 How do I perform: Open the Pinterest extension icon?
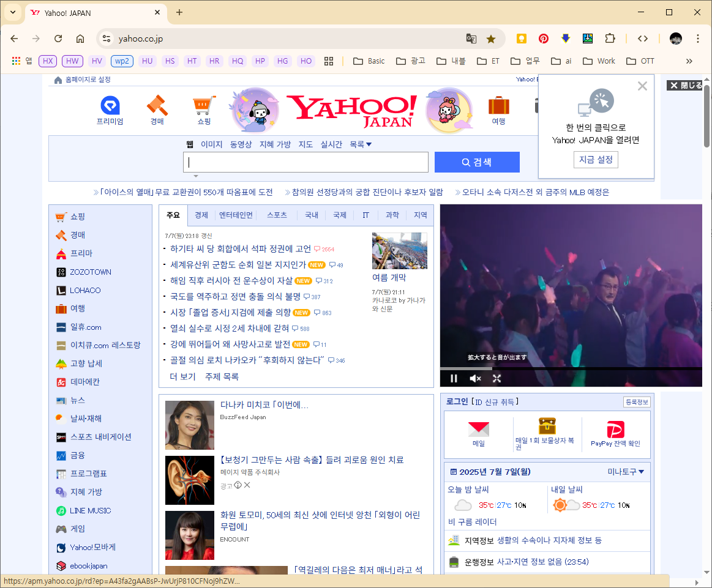(x=544, y=39)
